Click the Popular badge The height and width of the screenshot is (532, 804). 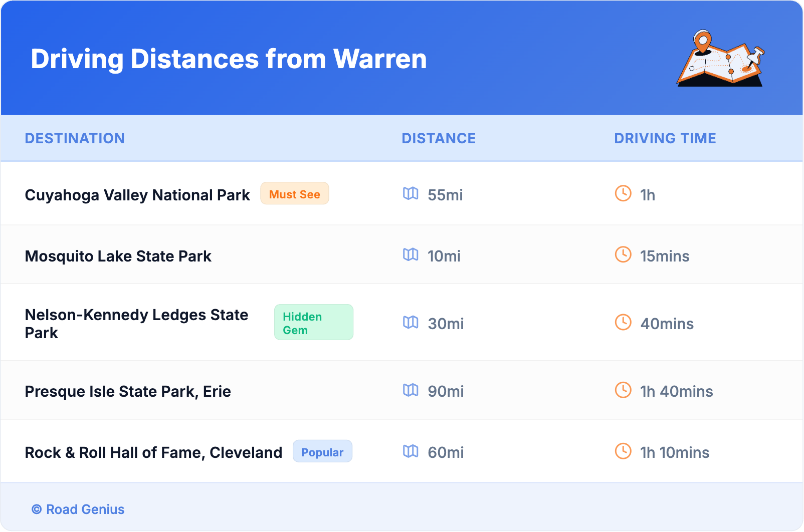click(x=322, y=452)
